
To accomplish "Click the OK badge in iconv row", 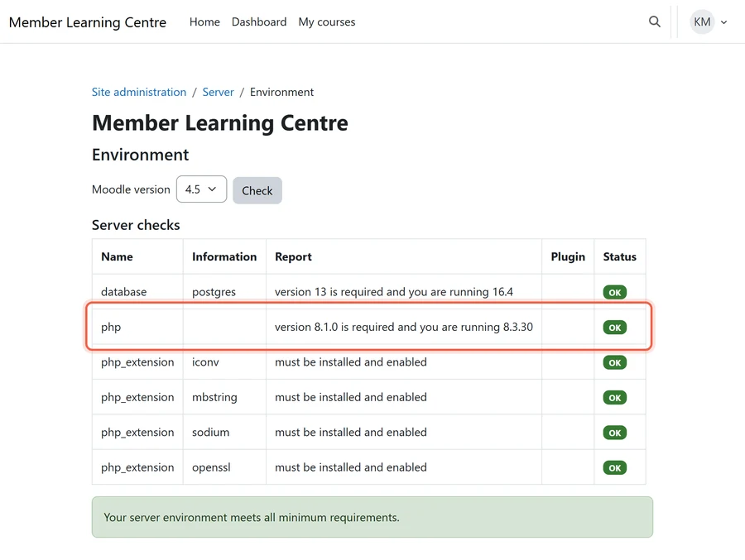I will 615,362.
